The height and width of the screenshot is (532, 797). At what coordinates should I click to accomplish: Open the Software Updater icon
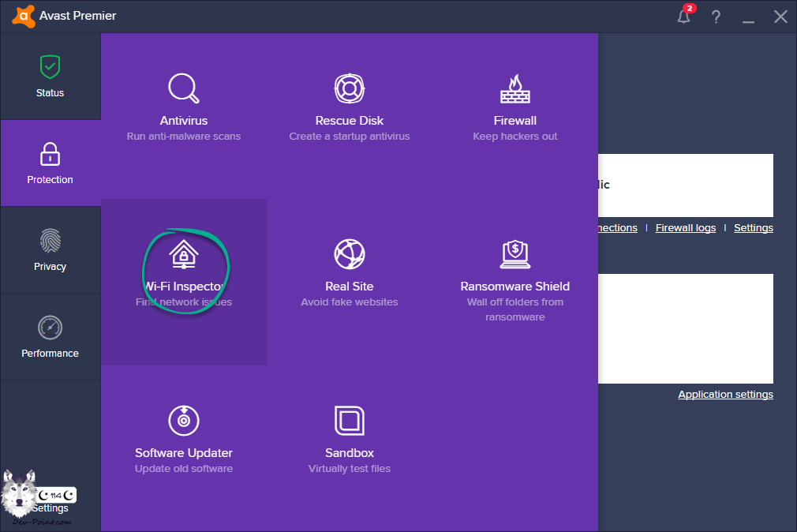coord(184,421)
